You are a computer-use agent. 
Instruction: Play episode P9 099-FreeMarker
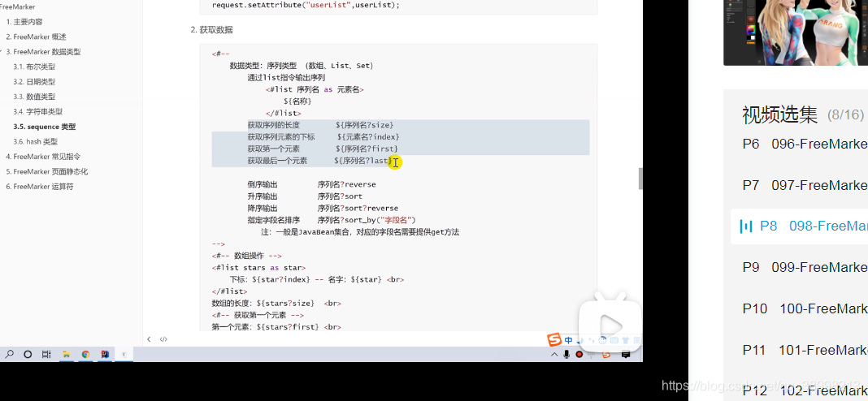pyautogui.click(x=805, y=267)
